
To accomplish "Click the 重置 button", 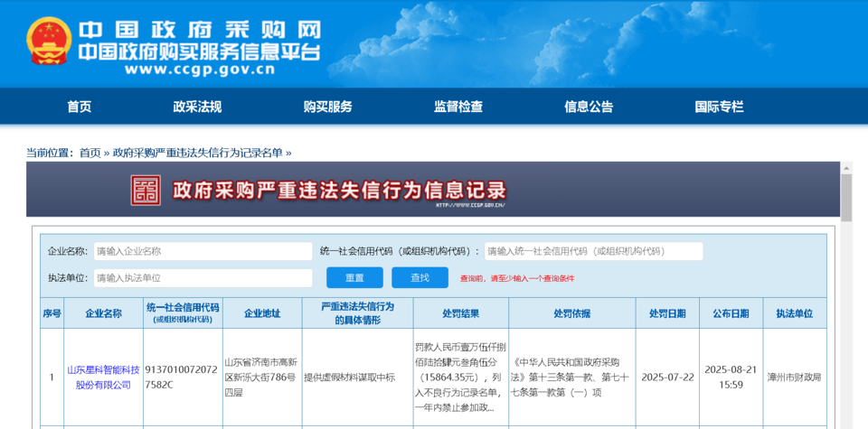I will point(354,277).
